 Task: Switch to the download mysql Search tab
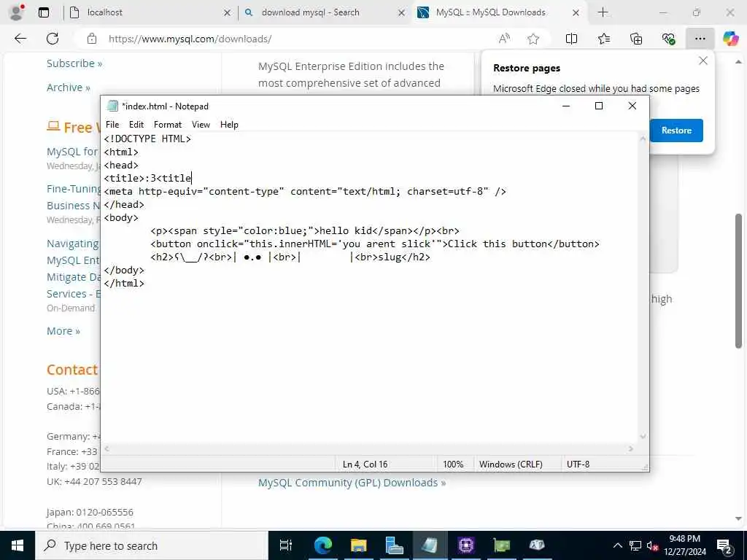click(x=325, y=12)
